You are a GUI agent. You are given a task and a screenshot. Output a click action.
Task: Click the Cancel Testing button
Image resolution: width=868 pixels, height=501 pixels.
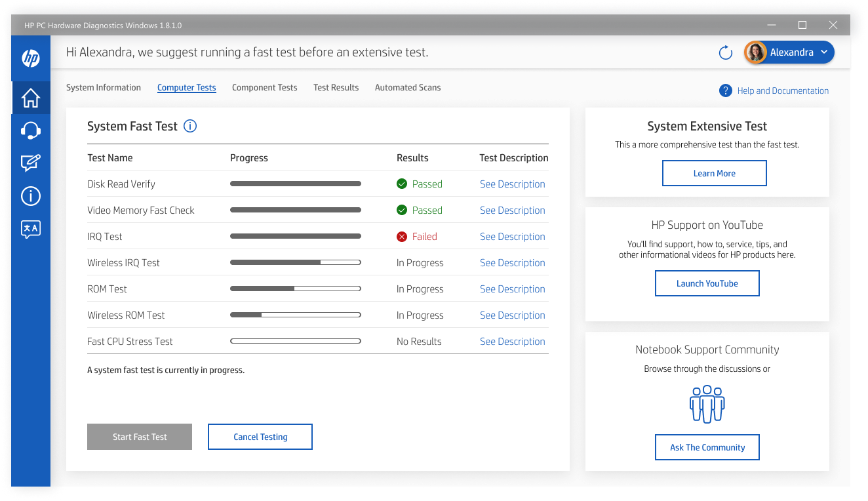pos(260,437)
